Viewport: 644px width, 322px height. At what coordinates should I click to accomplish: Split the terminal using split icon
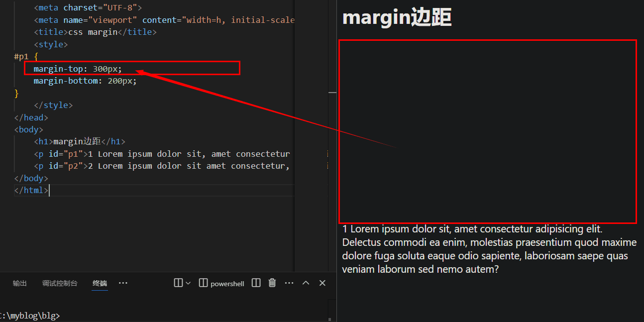(x=256, y=283)
